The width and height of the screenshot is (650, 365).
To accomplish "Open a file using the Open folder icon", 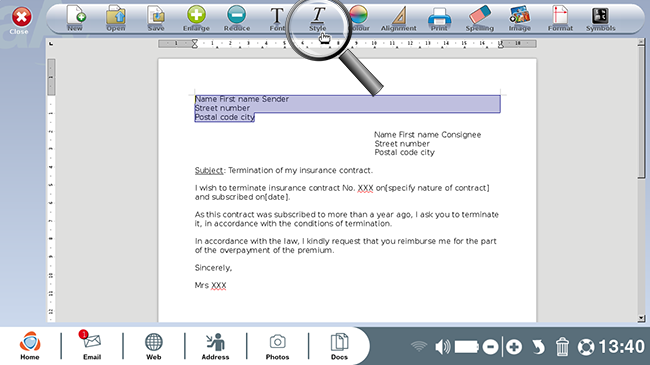I will [x=116, y=18].
